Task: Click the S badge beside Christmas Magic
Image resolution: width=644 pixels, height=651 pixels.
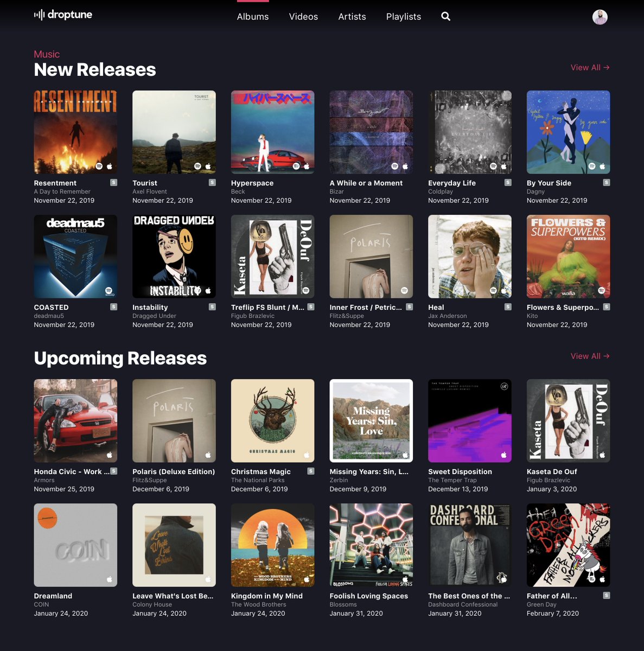Action: click(x=311, y=471)
